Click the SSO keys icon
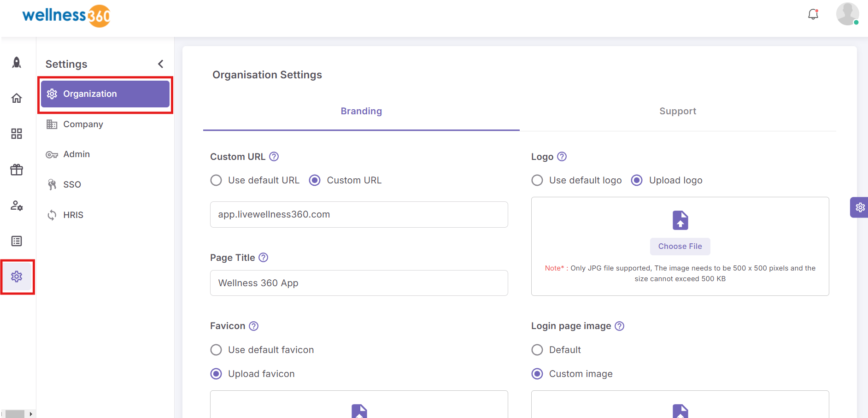The width and height of the screenshot is (868, 418). pyautogui.click(x=52, y=185)
